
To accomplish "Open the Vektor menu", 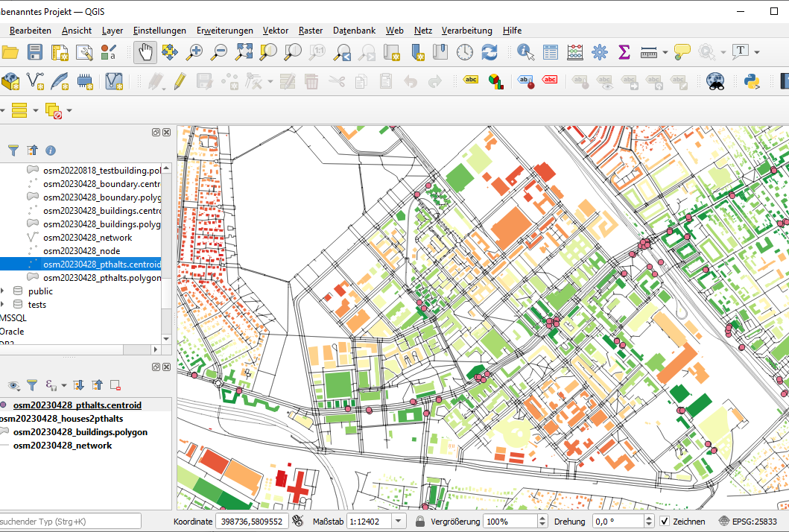I will (275, 31).
